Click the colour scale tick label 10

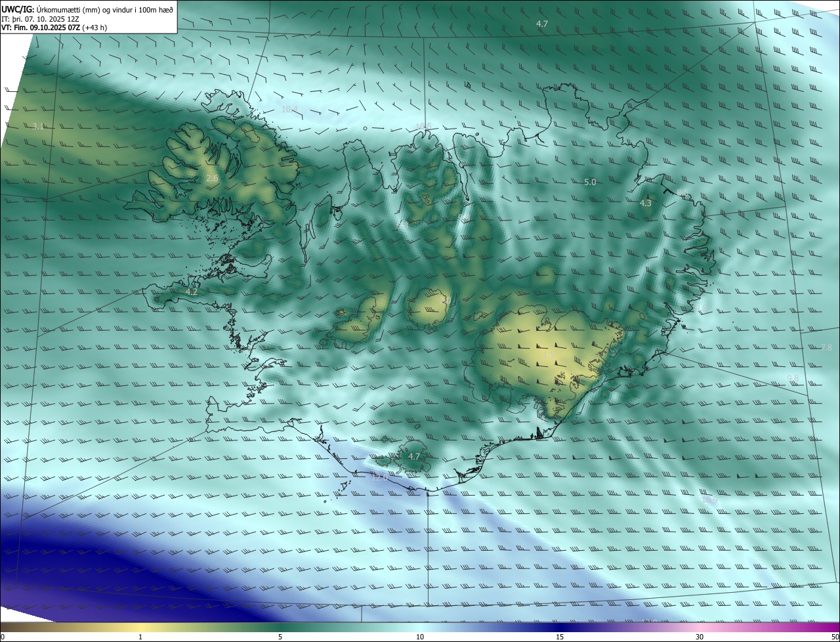tap(420, 637)
